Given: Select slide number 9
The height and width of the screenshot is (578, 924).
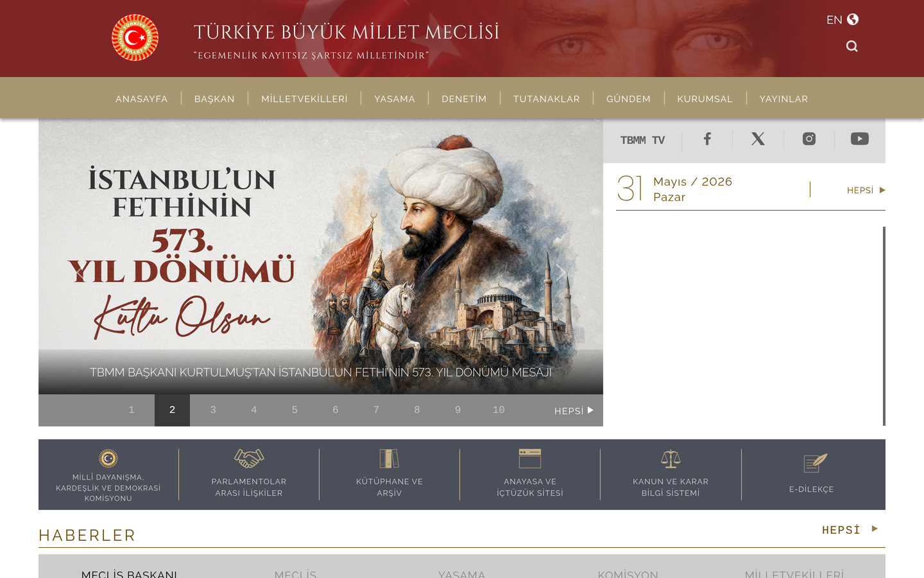Looking at the screenshot, I should coord(458,410).
